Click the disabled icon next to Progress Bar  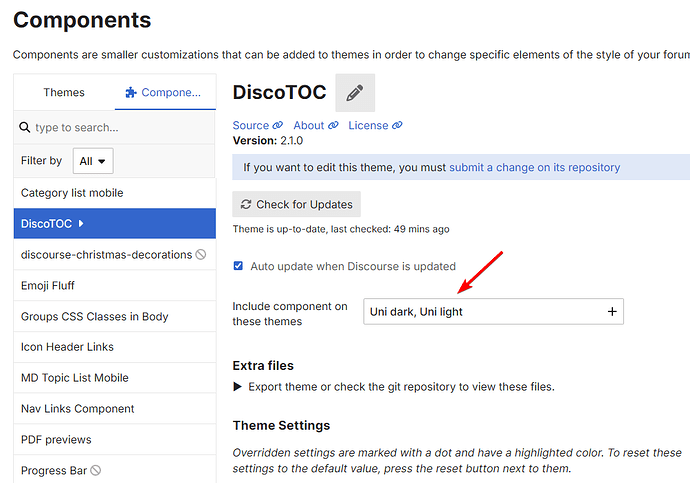point(95,470)
